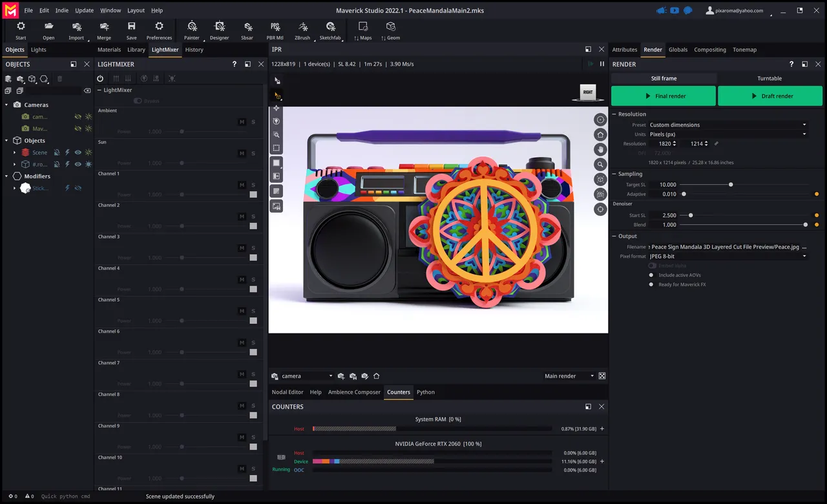Viewport: 827px width, 504px height.
Task: Click the Import toolbar icon
Action: click(x=76, y=30)
